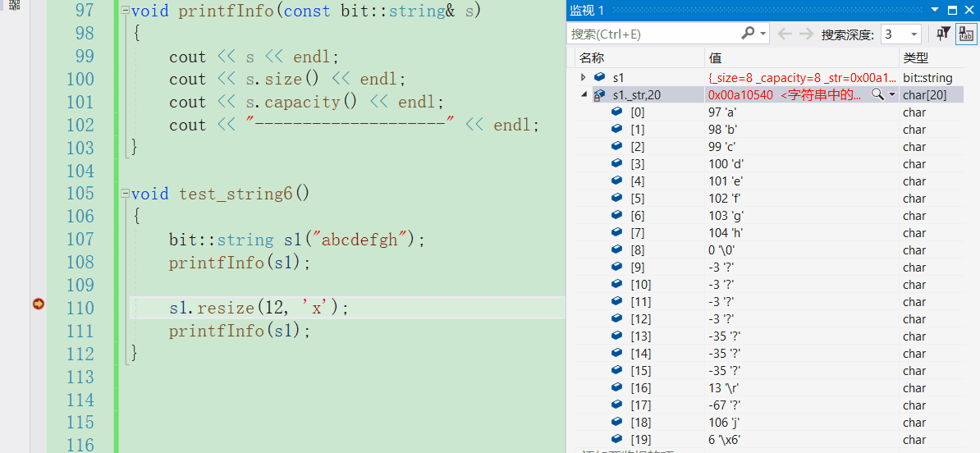Screen dimensions: 980x453
Task: Go to next search result arrow
Action: coord(806,34)
